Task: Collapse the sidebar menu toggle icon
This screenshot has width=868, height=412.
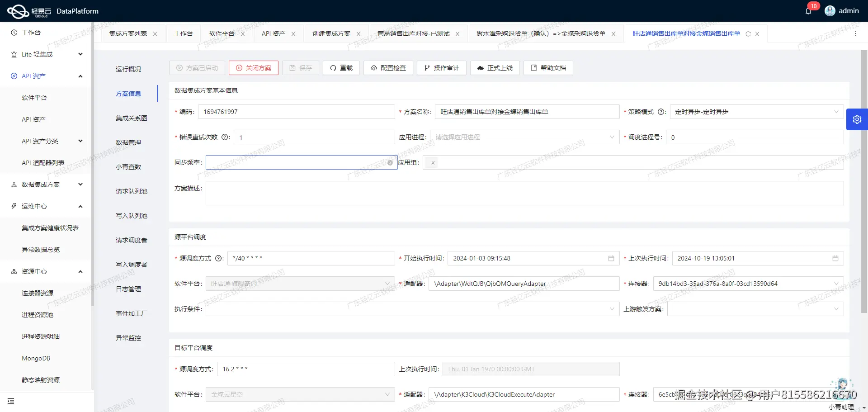Action: tap(11, 401)
